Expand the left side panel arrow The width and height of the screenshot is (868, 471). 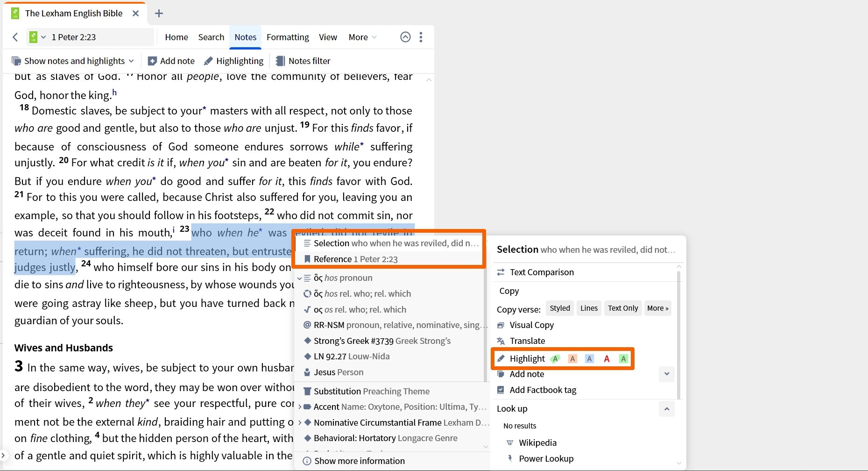coord(3,455)
